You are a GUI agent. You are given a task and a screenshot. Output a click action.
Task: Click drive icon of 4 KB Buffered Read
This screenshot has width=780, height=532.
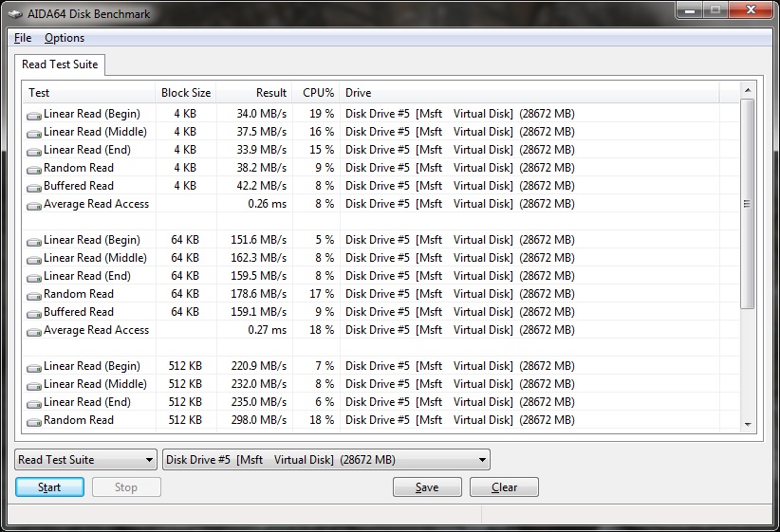(x=34, y=187)
